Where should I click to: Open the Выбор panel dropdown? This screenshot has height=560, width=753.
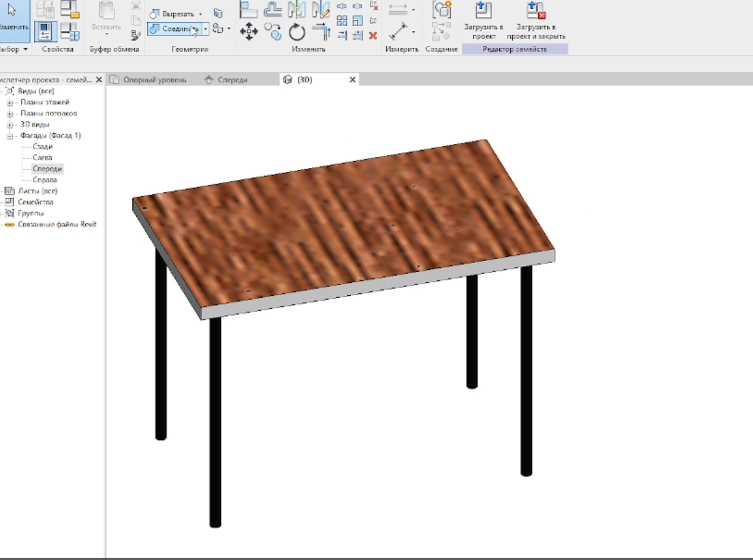pyautogui.click(x=25, y=49)
